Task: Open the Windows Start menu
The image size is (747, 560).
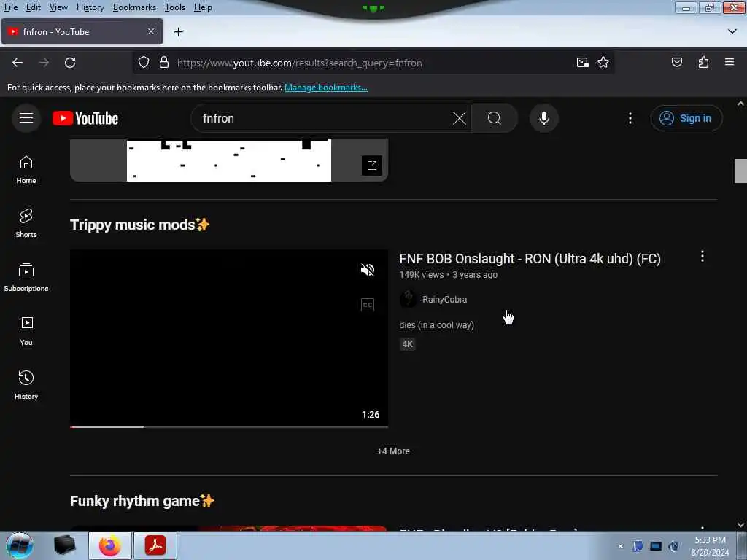Action: [x=19, y=545]
